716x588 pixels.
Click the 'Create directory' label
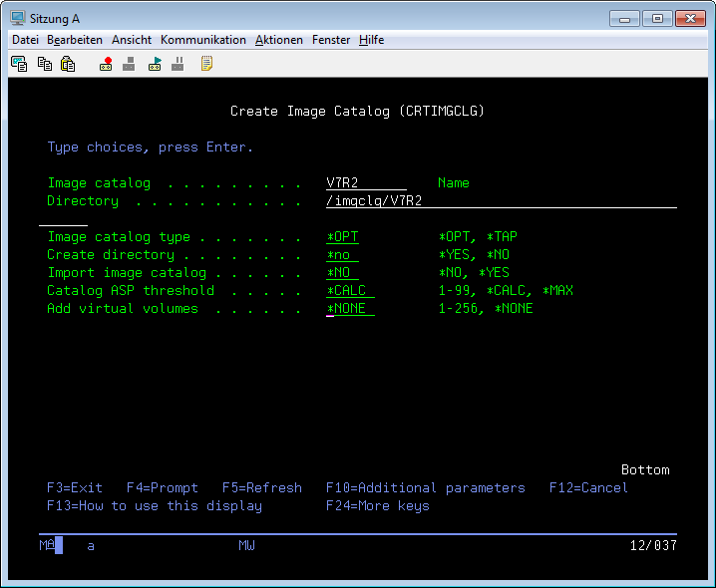point(111,255)
